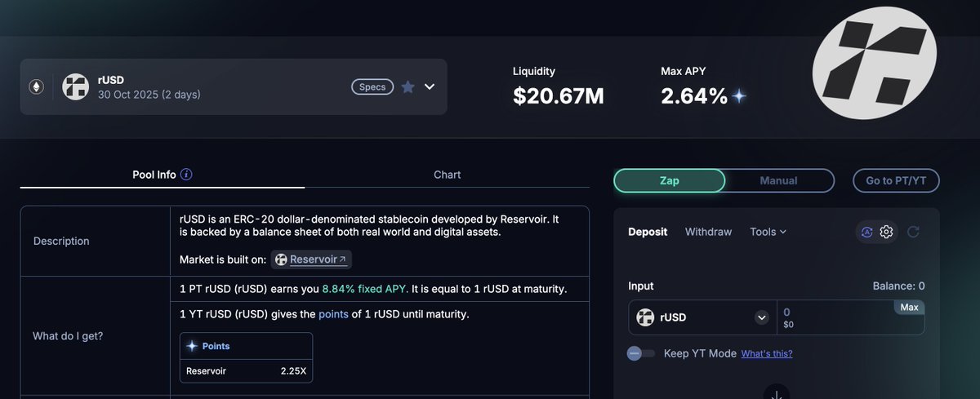Click Go to PT/YT button
This screenshot has height=399, width=980.
[896, 180]
